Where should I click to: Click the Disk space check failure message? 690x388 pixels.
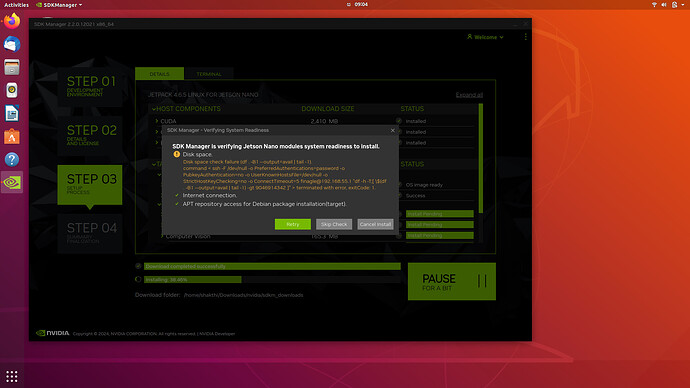point(285,175)
